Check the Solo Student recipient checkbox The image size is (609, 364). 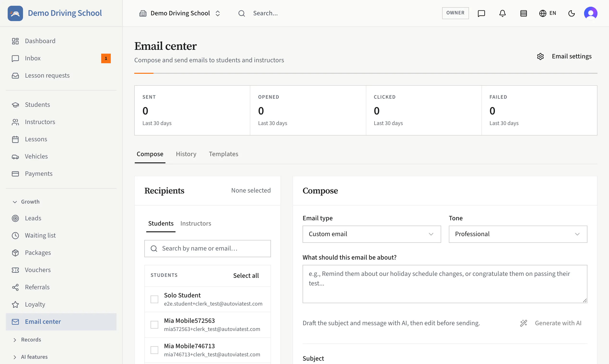tap(154, 299)
